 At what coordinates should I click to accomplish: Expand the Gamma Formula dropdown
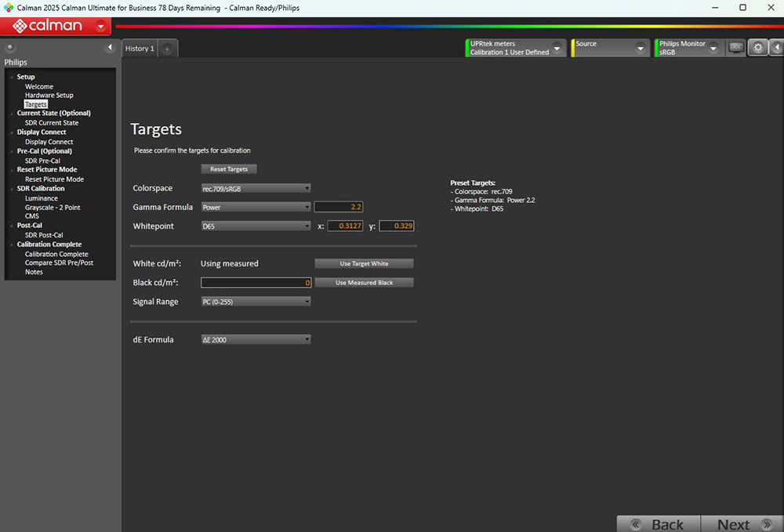pyautogui.click(x=256, y=208)
